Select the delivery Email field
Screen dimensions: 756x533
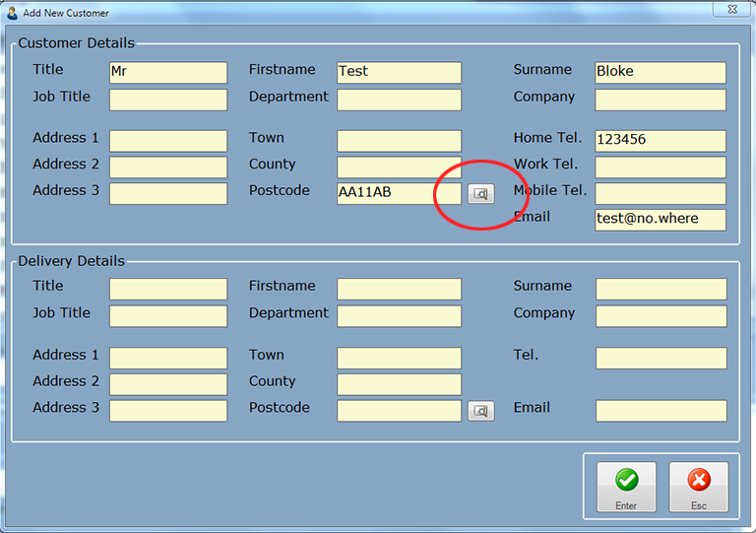coord(661,411)
